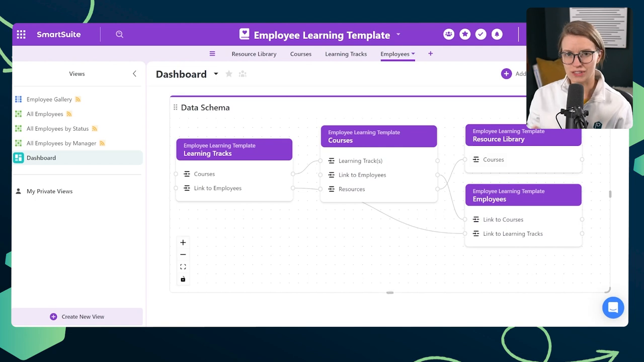This screenshot has height=362, width=644.
Task: Open the Employees tab dropdown arrow
Action: pos(413,54)
